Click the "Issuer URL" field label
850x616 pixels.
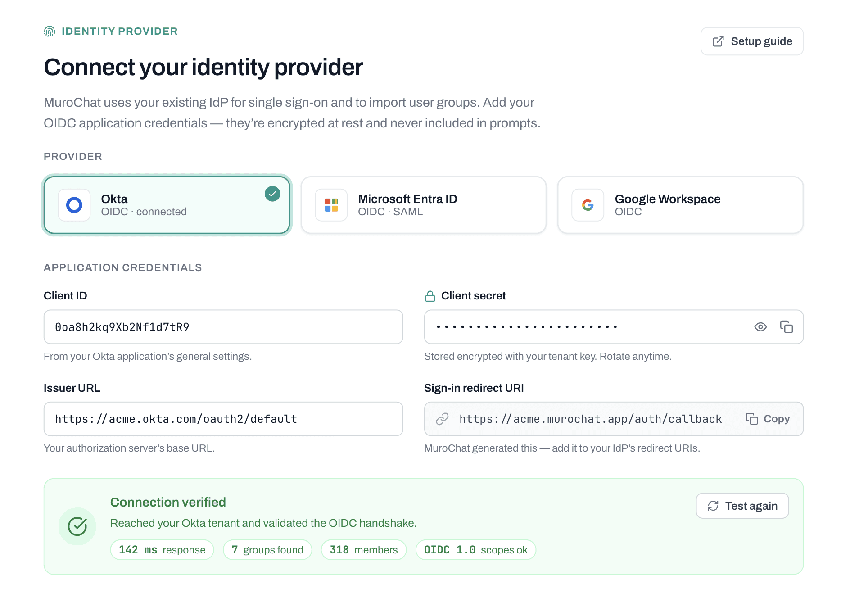tap(72, 388)
